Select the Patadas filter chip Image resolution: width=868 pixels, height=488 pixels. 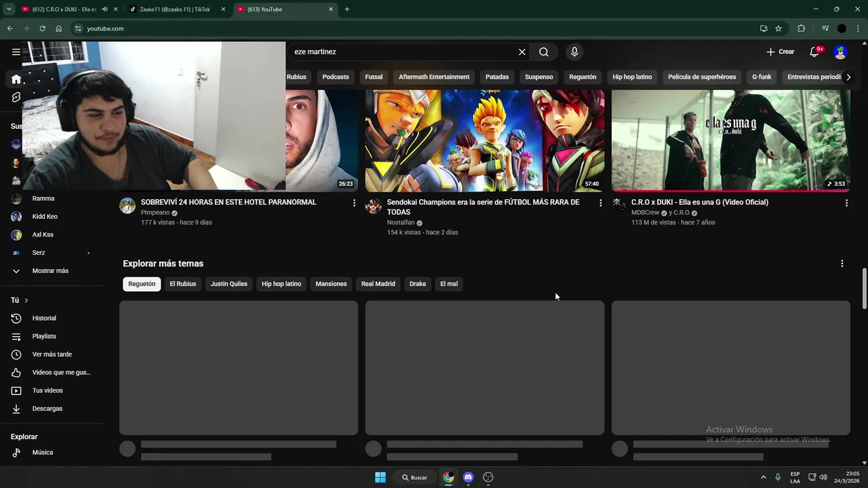pos(497,77)
